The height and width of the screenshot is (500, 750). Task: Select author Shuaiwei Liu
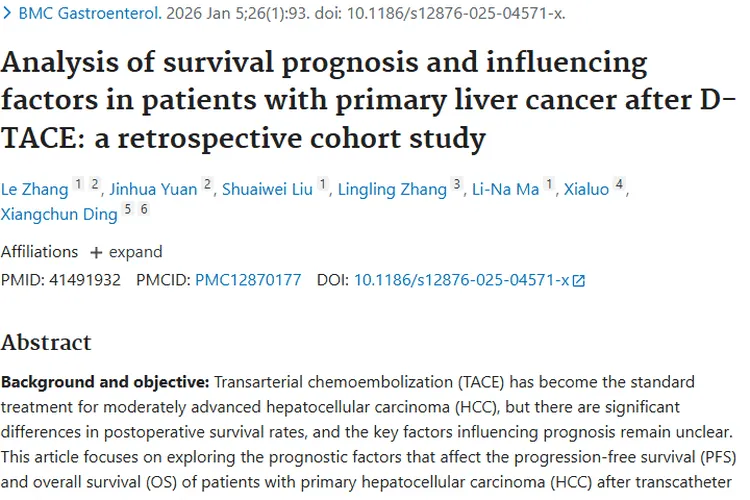(x=268, y=190)
